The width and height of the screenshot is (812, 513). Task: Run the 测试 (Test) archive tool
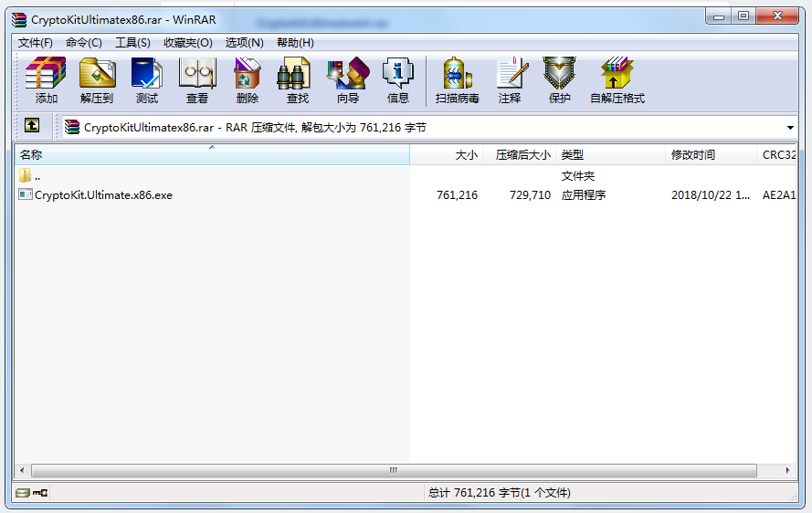pos(146,80)
